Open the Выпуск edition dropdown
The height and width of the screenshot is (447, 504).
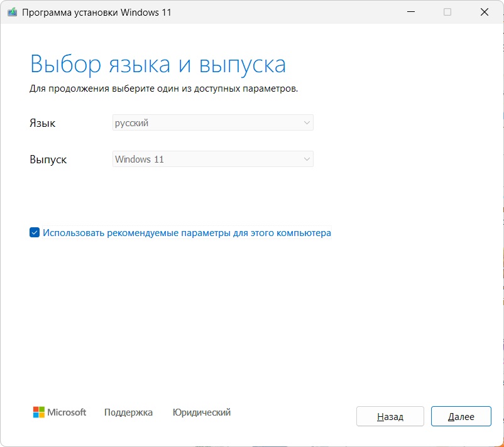[x=213, y=159]
